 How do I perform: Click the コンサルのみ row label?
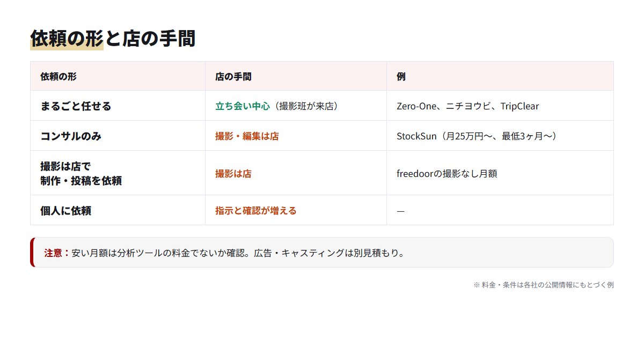71,136
